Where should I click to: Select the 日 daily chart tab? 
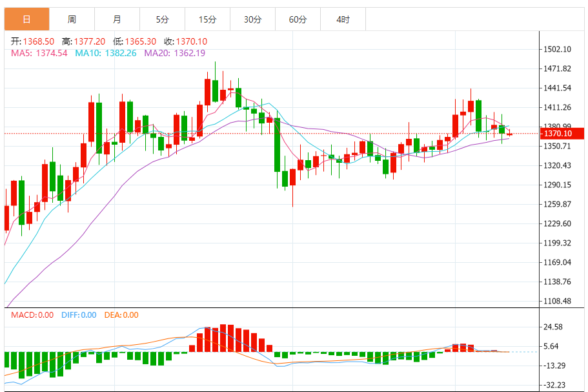point(26,19)
